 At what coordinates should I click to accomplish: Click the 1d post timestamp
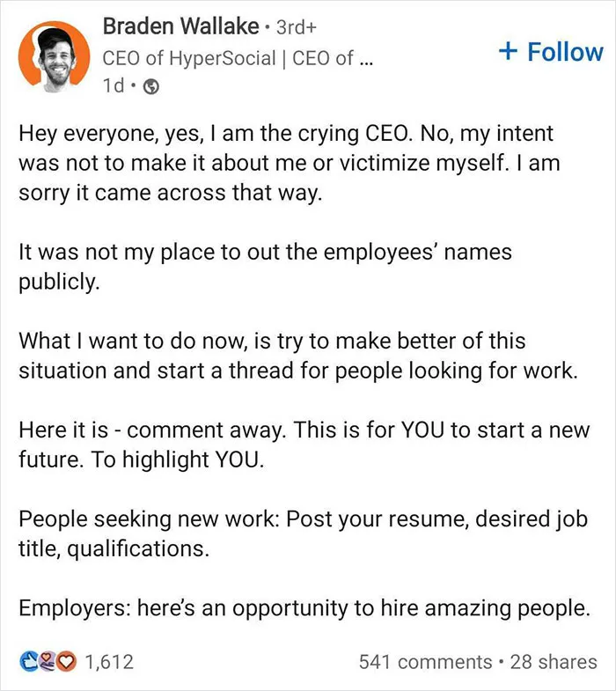coord(114,85)
